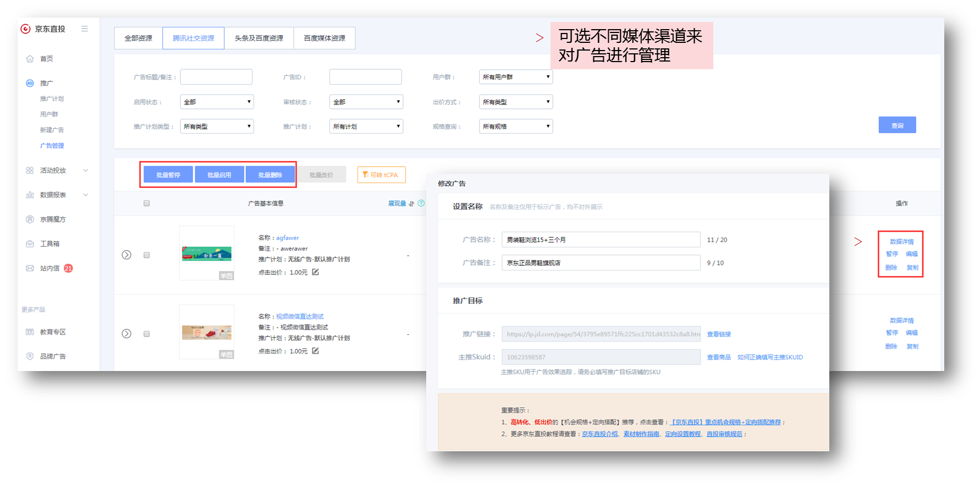Open the 规格查询 dropdown 所有规格
The height and width of the screenshot is (487, 980).
coord(516,126)
